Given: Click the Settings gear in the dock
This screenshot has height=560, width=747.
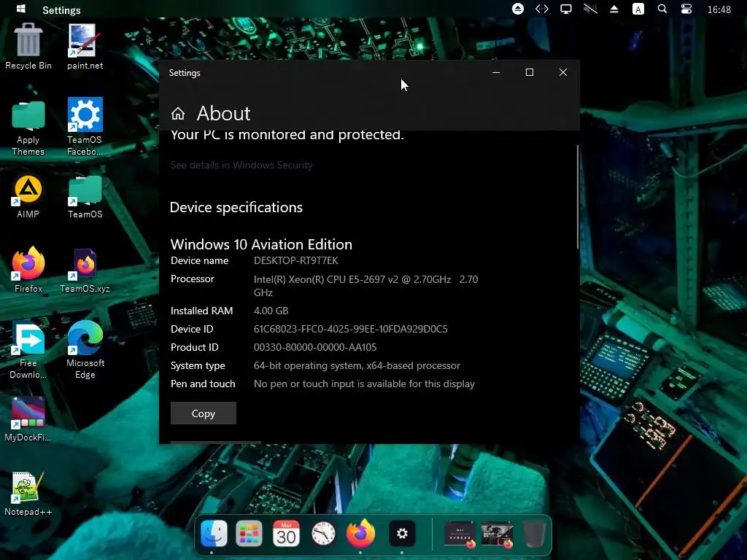Looking at the screenshot, I should coord(402,533).
